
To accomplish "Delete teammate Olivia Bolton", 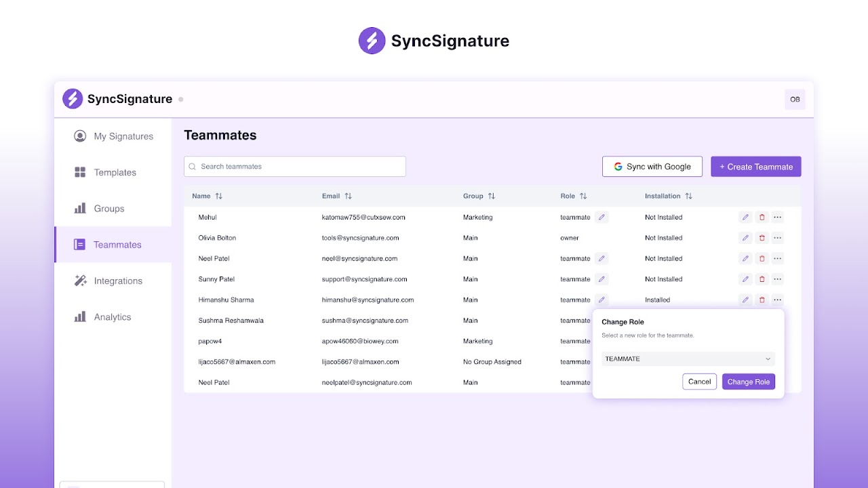I will tap(762, 238).
